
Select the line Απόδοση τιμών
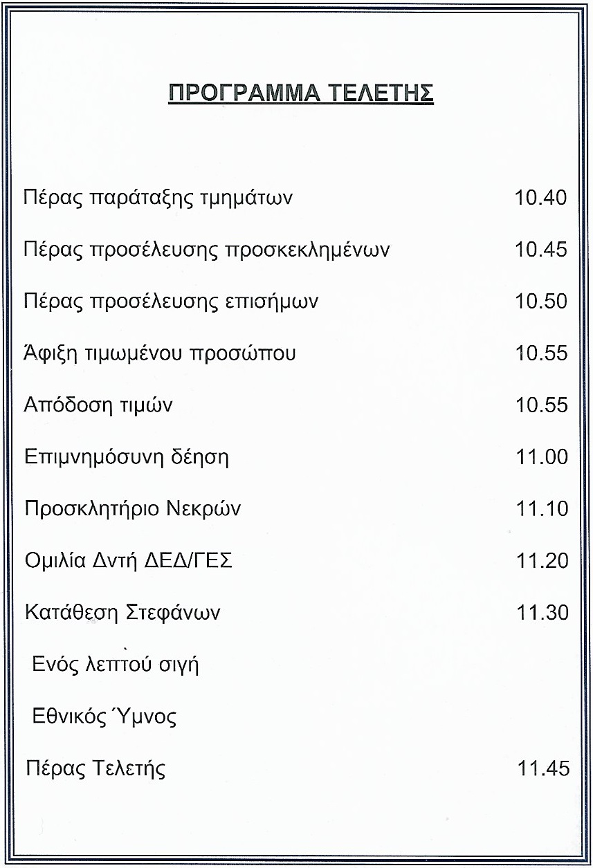(98, 405)
